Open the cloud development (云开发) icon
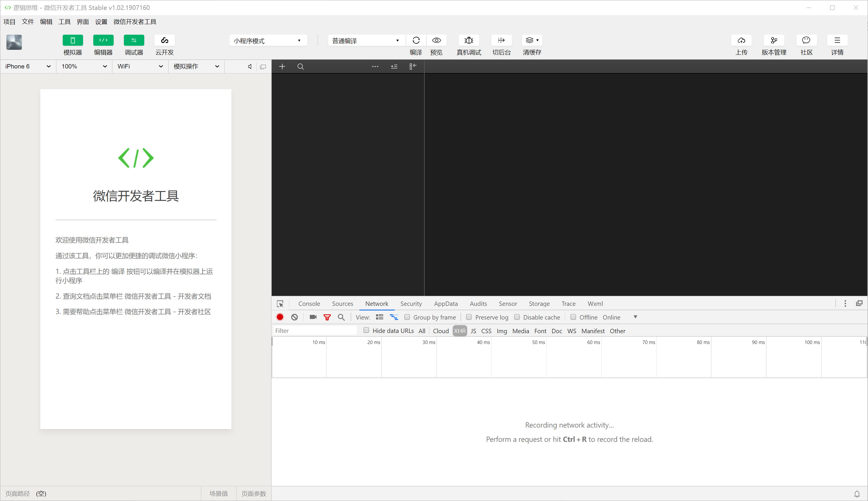 [165, 40]
